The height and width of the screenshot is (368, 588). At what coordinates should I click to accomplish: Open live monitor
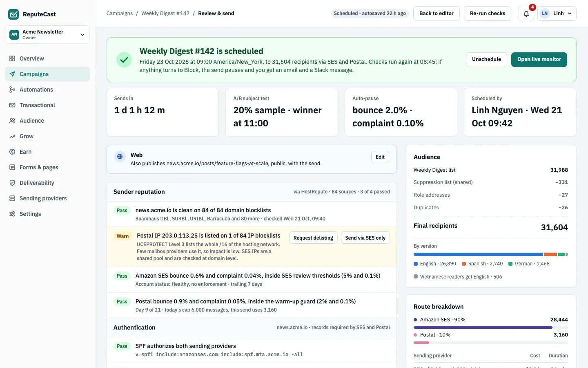coord(539,59)
